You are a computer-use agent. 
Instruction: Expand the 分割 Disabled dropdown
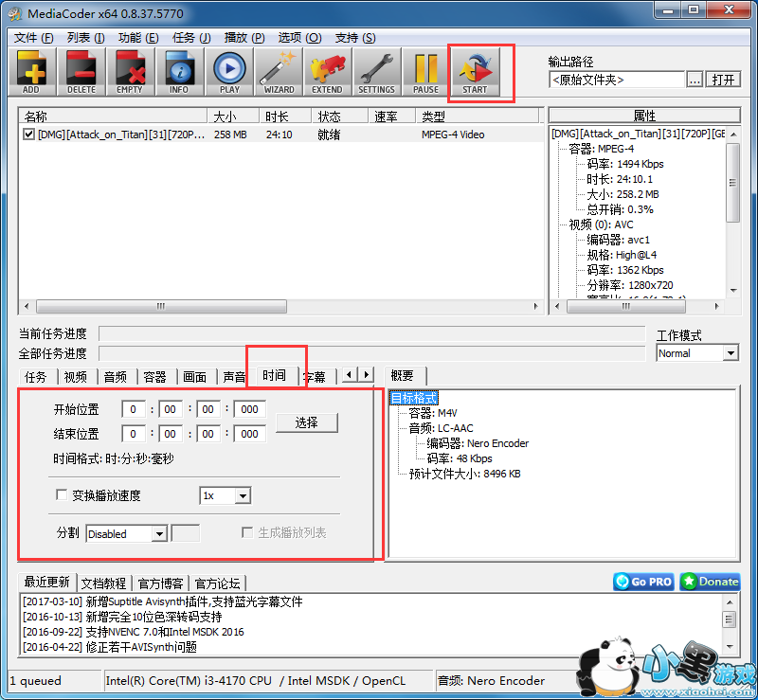[x=157, y=533]
